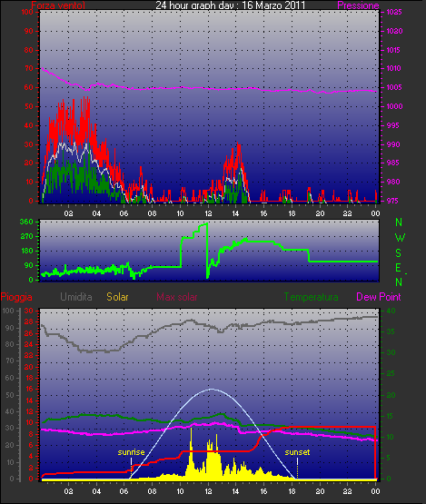Click the '995' pressure axis value

click(393, 125)
